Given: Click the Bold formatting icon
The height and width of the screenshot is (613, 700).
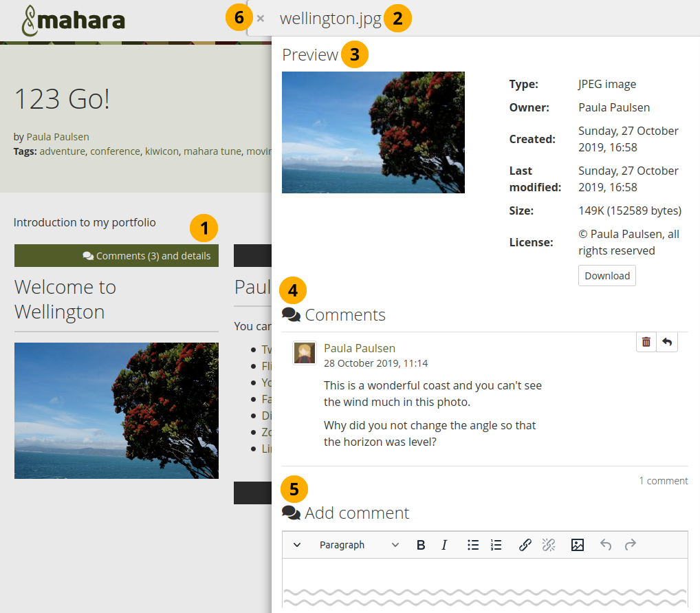Looking at the screenshot, I should point(421,545).
